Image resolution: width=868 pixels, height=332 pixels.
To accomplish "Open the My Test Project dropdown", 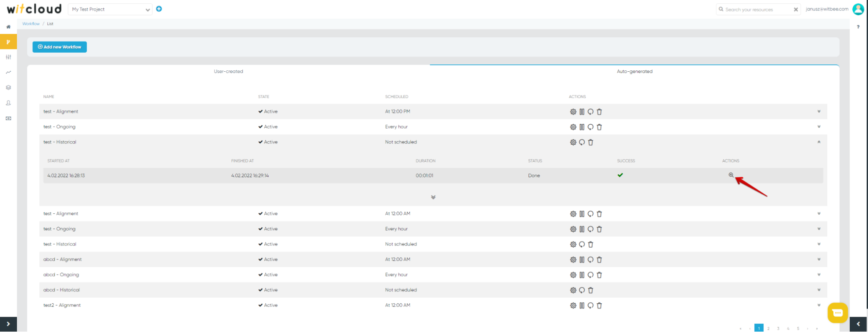I will click(x=111, y=9).
